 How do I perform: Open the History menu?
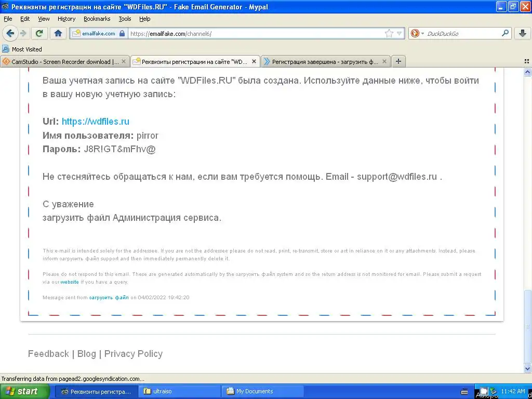66,19
